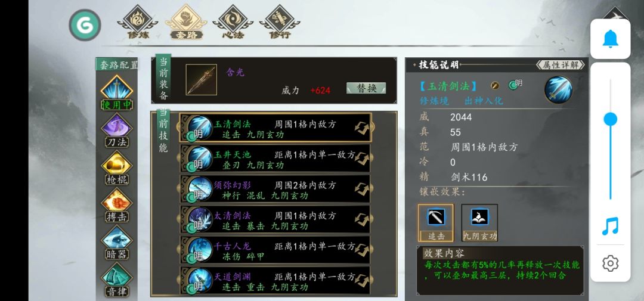This screenshot has width=644, height=301.
Task: Open the 属性详解 attribute details button
Action: click(560, 65)
